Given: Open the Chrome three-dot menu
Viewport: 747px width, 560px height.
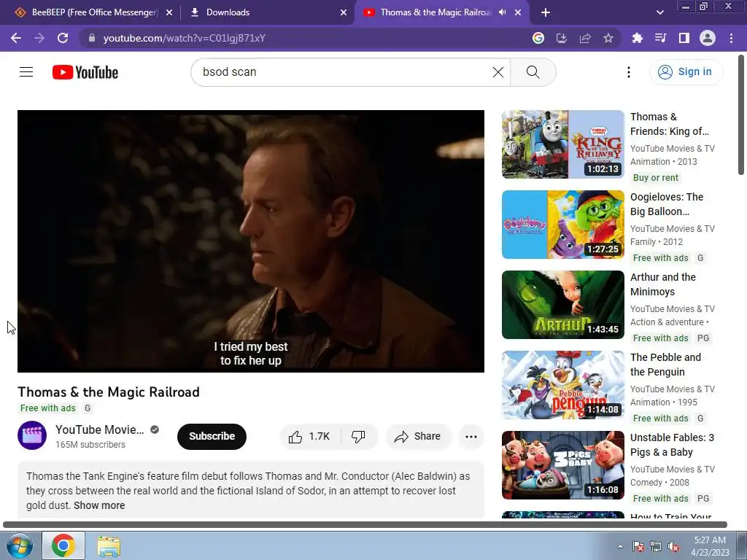Looking at the screenshot, I should pos(731,38).
